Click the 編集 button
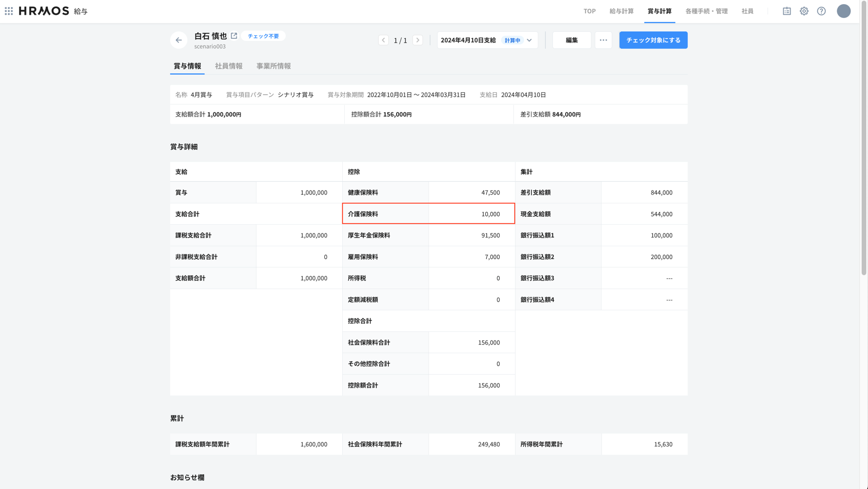868x489 pixels. 571,40
